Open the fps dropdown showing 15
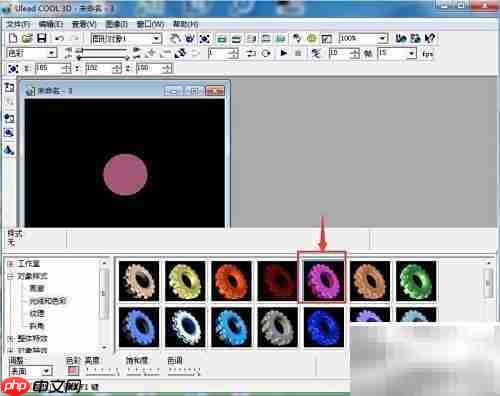 click(x=412, y=53)
